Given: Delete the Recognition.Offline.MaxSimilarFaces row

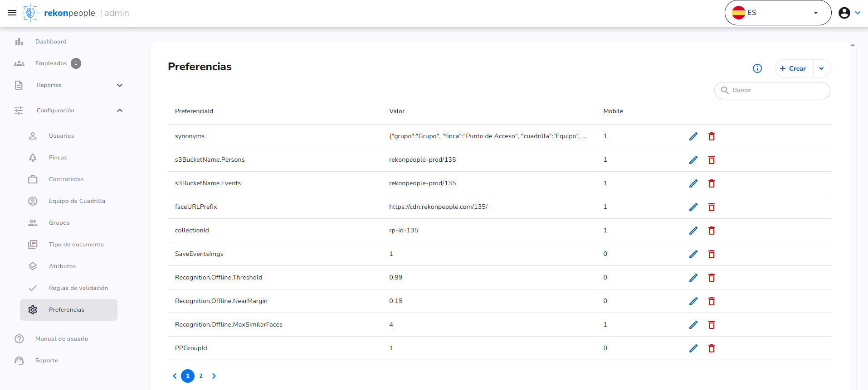Looking at the screenshot, I should click(x=712, y=325).
